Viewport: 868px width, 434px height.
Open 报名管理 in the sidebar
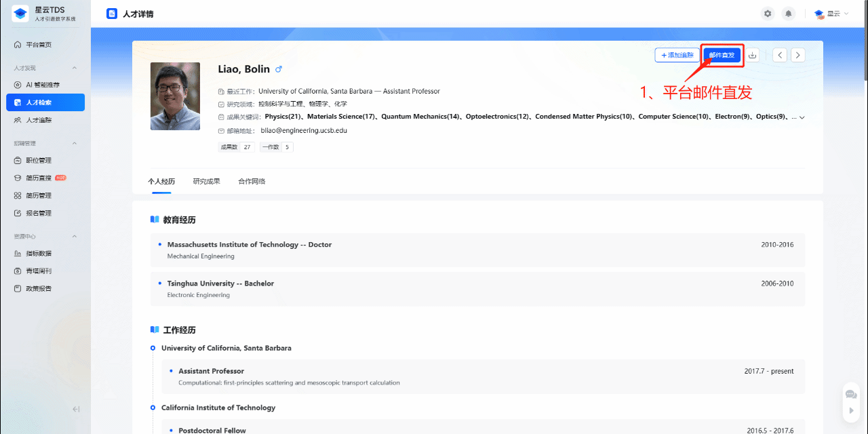pyautogui.click(x=45, y=213)
